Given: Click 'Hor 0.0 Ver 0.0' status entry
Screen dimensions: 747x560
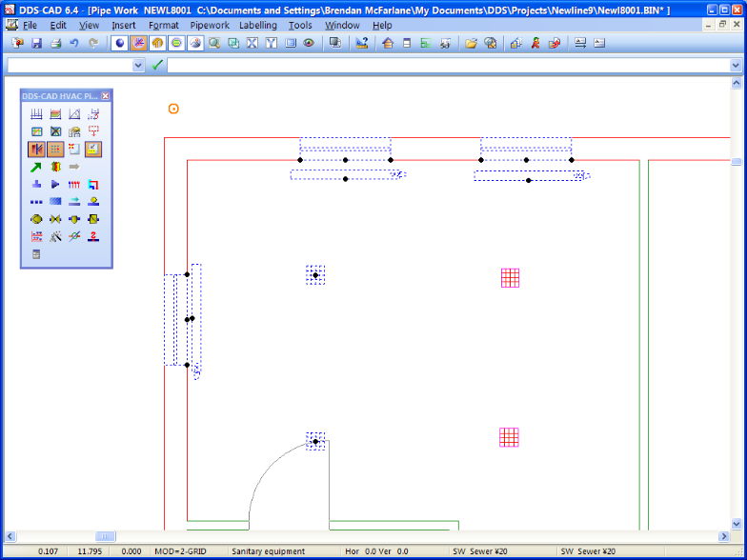Looking at the screenshot, I should [x=377, y=551].
